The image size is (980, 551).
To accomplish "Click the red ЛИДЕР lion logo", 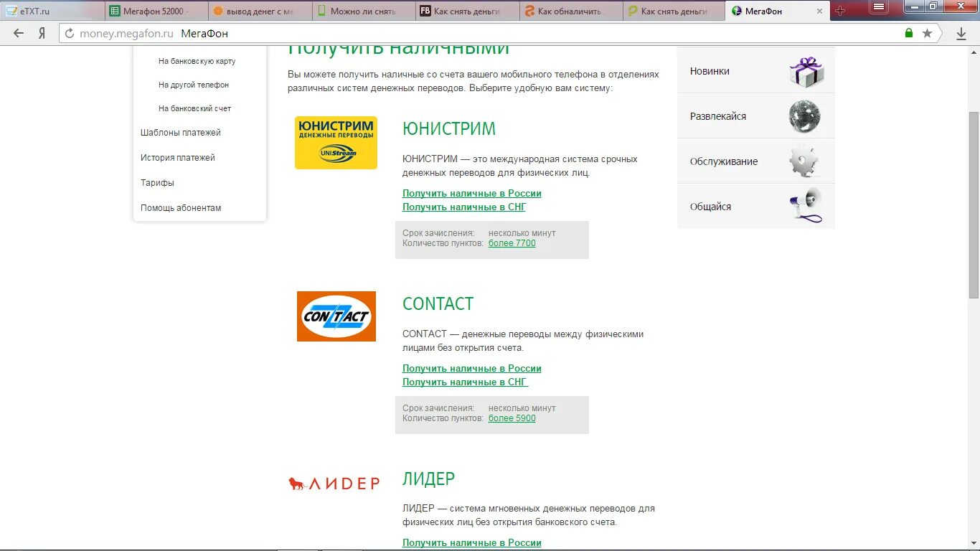I will 334,484.
